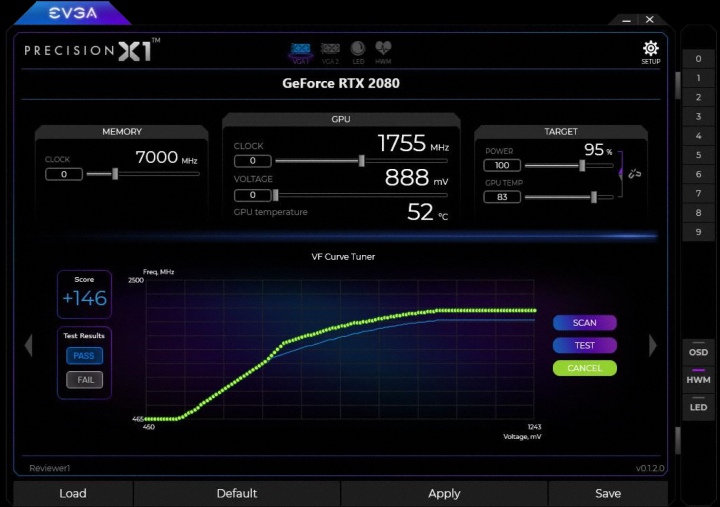Image resolution: width=720 pixels, height=507 pixels.
Task: Select profile slot 1
Action: tap(698, 78)
